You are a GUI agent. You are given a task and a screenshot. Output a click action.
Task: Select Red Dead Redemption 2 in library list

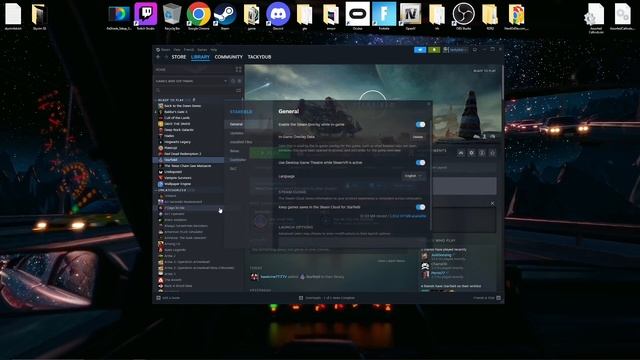(x=182, y=154)
